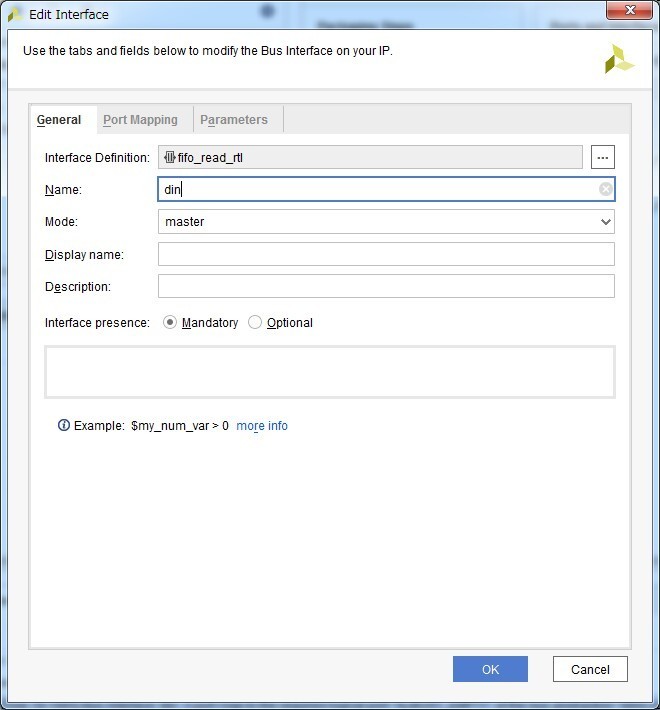Click into the Description field
This screenshot has height=710, width=660.
tap(386, 286)
